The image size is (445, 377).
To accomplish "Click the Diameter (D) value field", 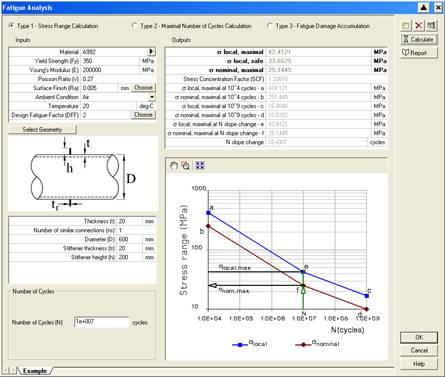I will click(130, 239).
